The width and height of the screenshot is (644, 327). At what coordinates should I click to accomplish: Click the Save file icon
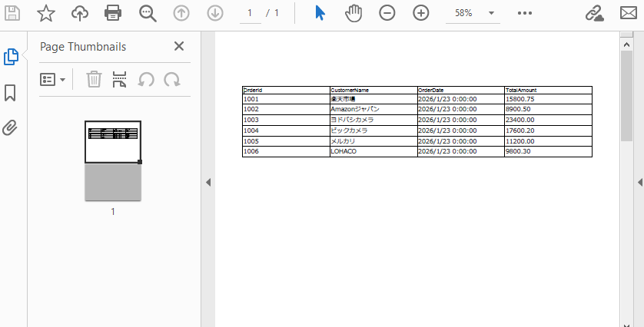click(x=12, y=13)
